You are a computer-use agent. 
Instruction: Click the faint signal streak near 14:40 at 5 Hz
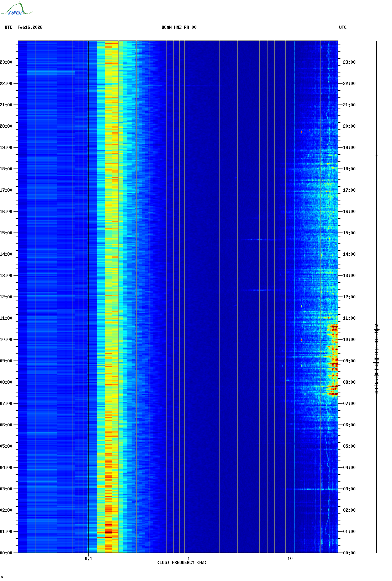pos(259,239)
